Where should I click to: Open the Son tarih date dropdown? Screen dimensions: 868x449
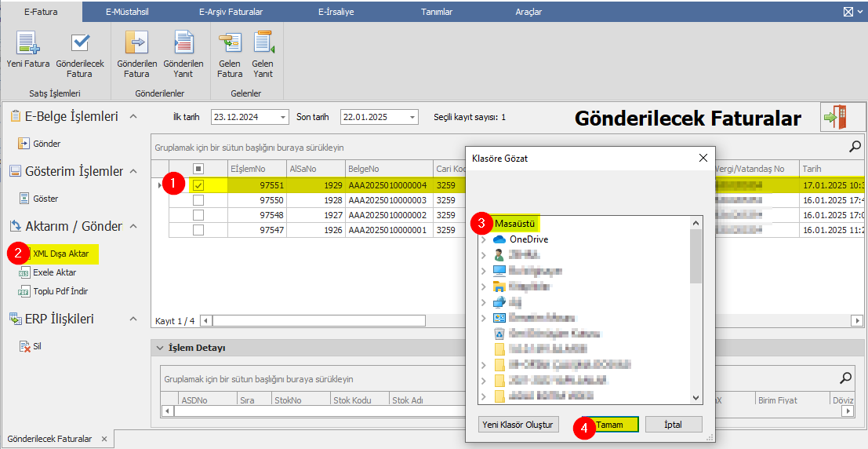tap(412, 117)
